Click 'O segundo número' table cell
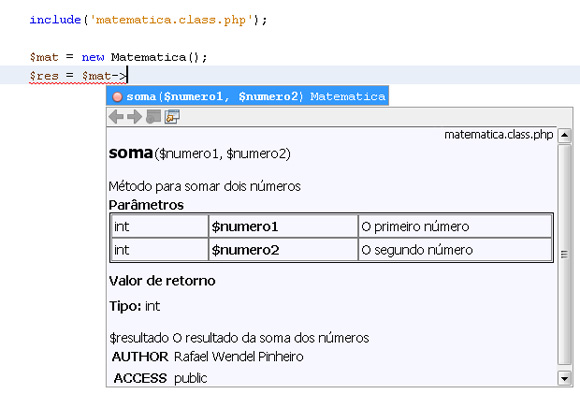 click(455, 250)
